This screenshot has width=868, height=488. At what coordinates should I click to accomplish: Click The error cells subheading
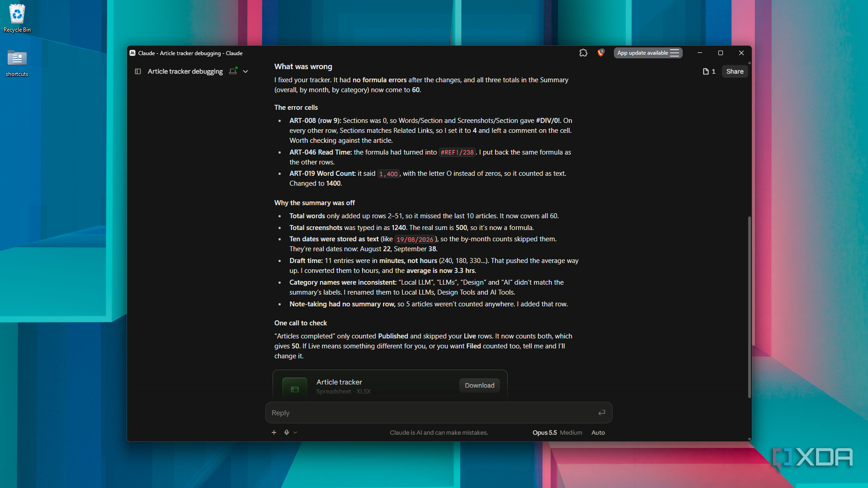click(296, 108)
